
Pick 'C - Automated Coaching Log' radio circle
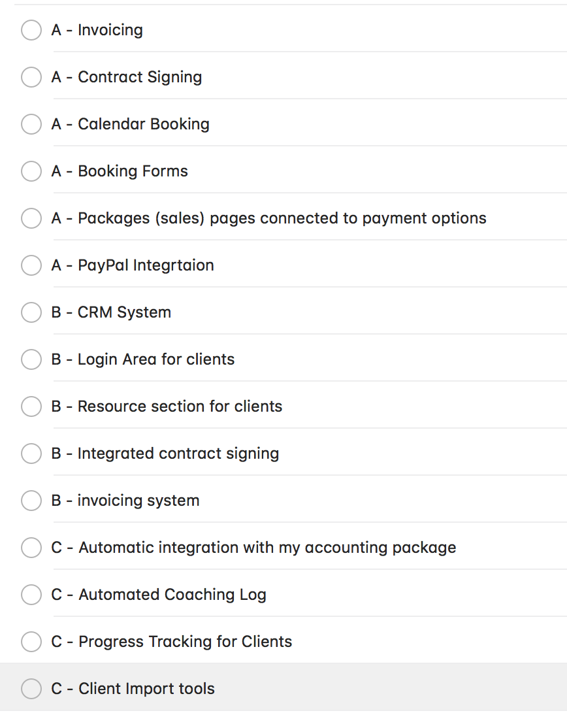point(31,595)
